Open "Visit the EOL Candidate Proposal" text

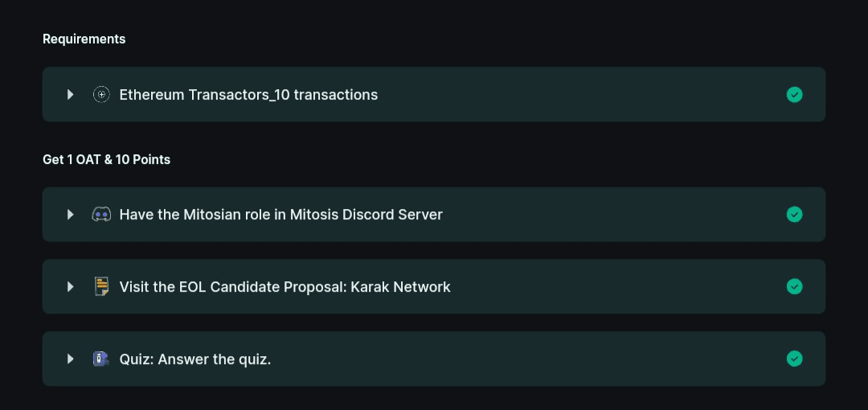[285, 287]
